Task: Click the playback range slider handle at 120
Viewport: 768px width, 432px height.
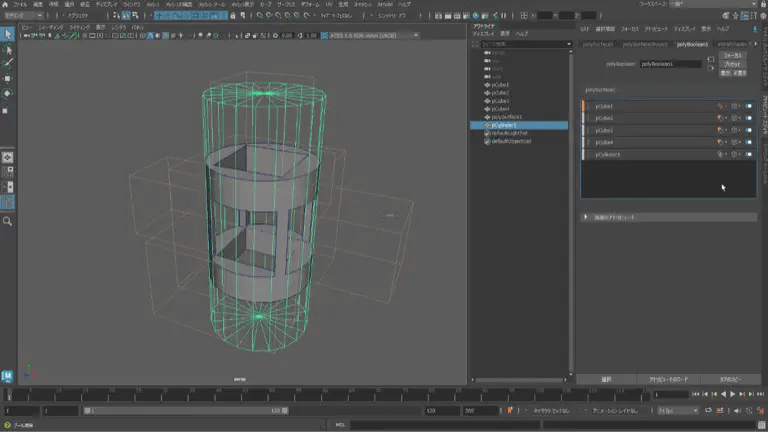Action: tap(285, 410)
